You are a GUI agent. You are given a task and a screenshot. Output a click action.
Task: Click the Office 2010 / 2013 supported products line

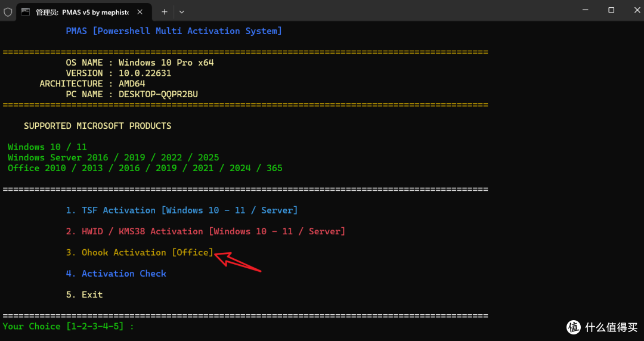(x=145, y=168)
